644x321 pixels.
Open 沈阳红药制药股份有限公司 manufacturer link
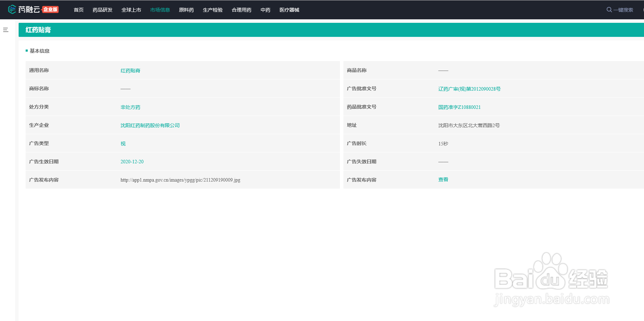point(150,125)
